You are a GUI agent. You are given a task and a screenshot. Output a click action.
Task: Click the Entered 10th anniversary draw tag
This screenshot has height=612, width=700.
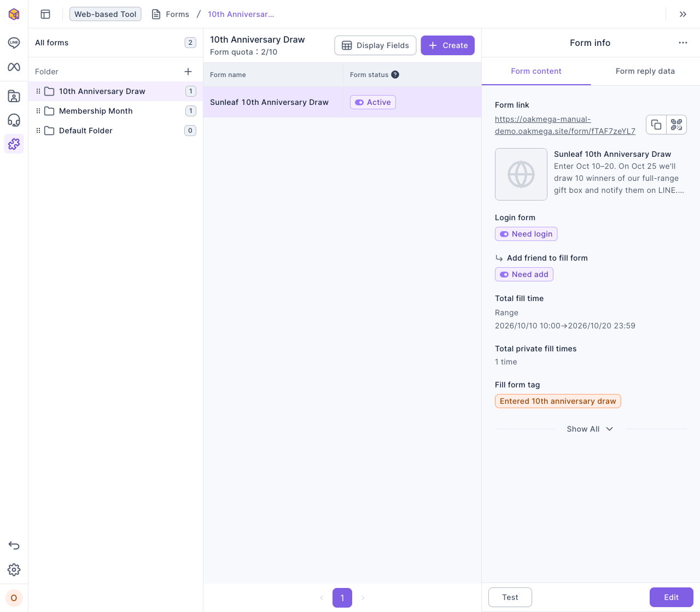pos(558,401)
